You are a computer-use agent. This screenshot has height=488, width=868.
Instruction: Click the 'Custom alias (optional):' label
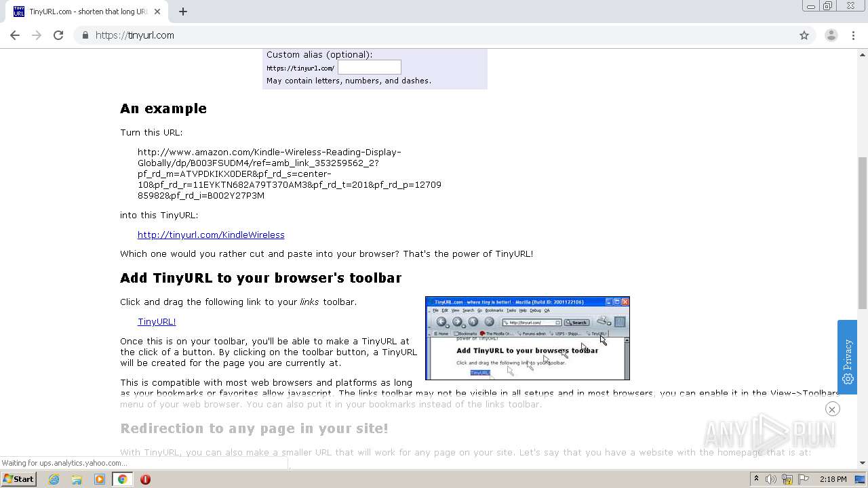pyautogui.click(x=319, y=54)
